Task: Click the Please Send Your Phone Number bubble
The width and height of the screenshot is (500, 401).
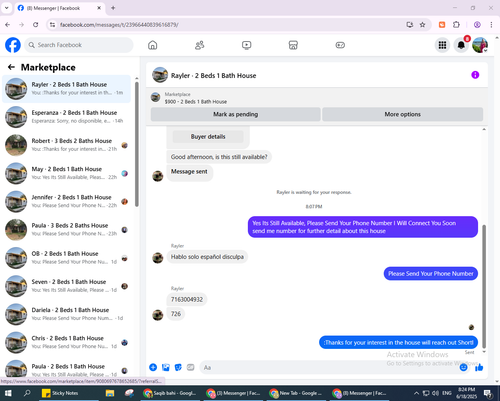Action: pyautogui.click(x=431, y=274)
